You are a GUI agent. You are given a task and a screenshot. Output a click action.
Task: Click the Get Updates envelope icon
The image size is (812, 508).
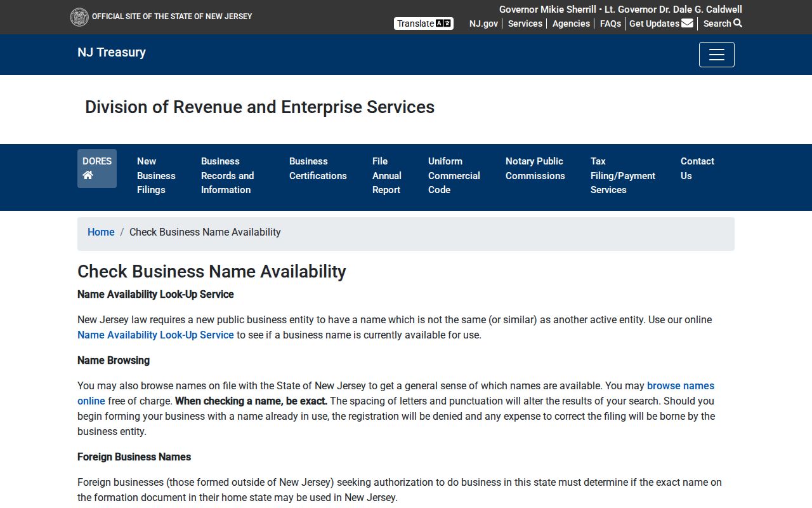click(x=687, y=23)
